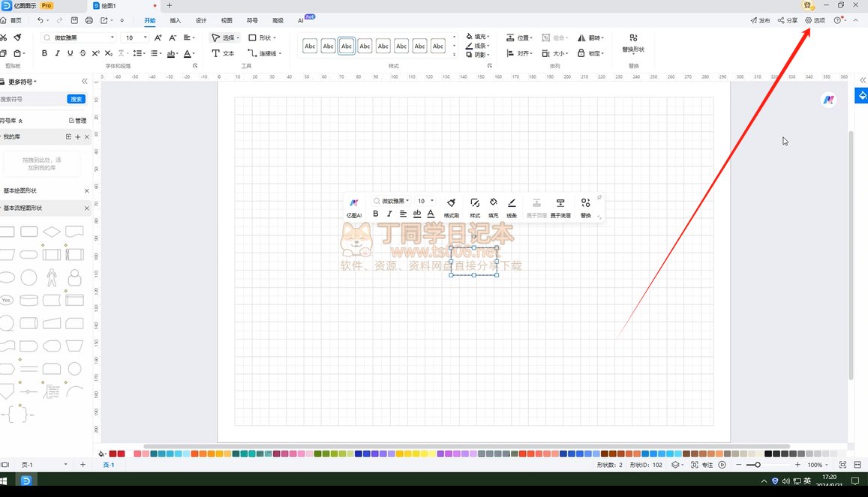The width and height of the screenshot is (868, 497).
Task: Click the Save icon in quick access bar
Action: point(73,20)
